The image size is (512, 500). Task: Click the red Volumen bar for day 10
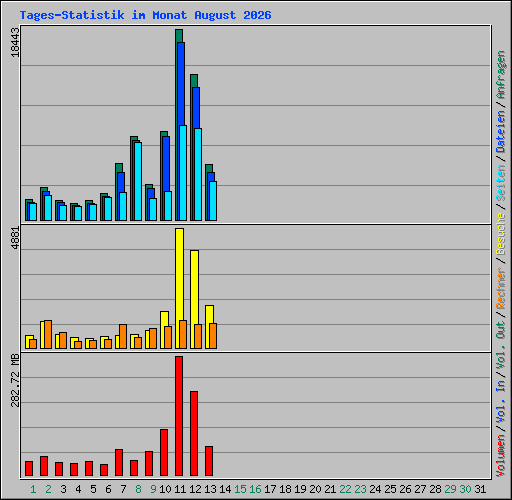[164, 452]
